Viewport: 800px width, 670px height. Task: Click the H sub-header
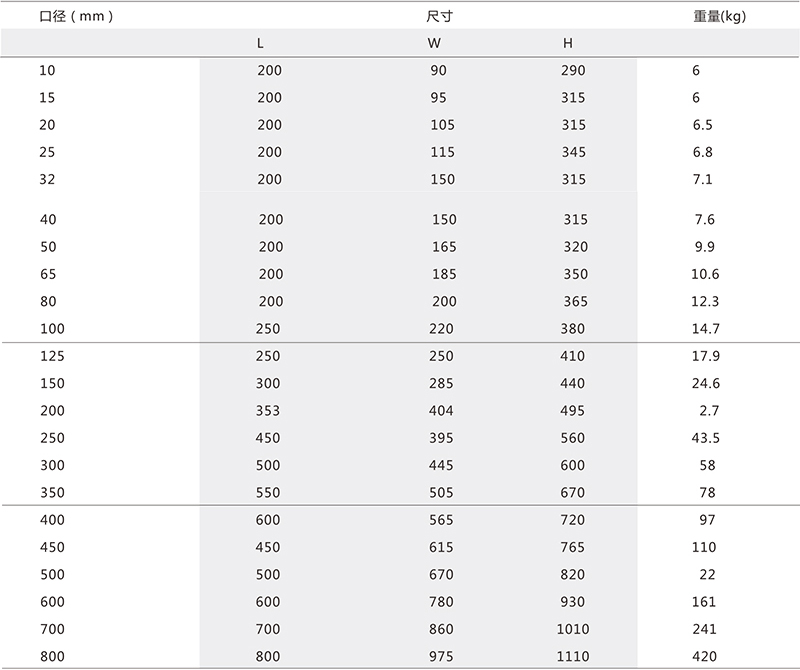(x=568, y=43)
